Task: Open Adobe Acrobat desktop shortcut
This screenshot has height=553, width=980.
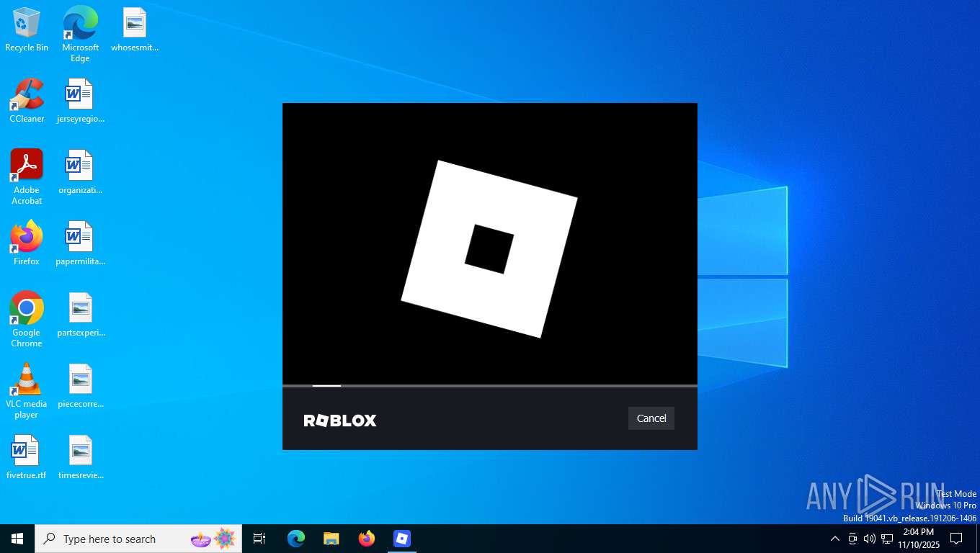Action: tap(27, 177)
